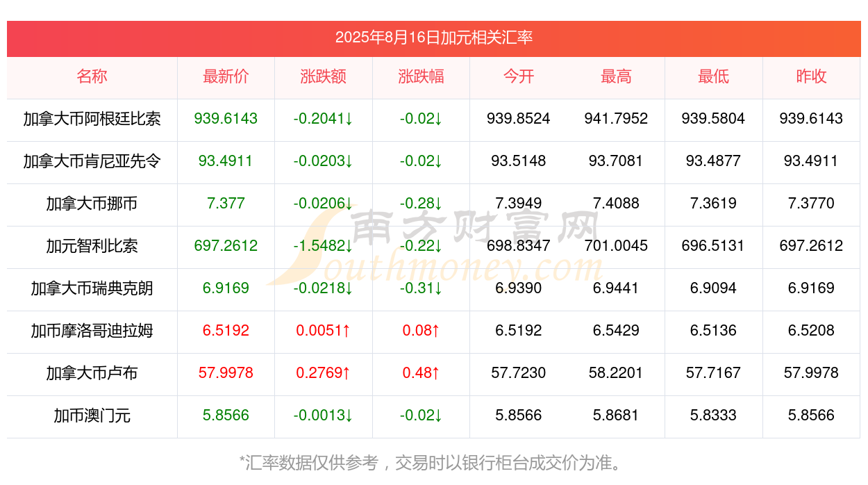Click change percent -0.22↓
Viewport: 868px width, 485px height.
421,246
